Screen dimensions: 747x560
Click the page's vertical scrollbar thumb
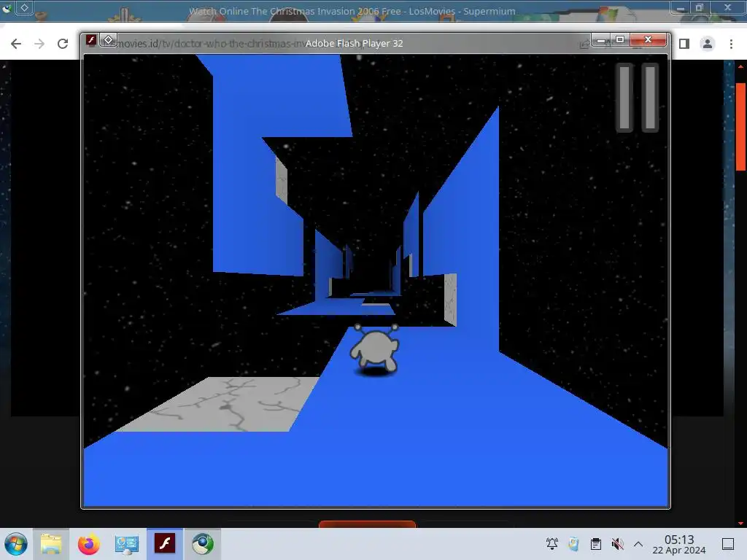tap(741, 127)
